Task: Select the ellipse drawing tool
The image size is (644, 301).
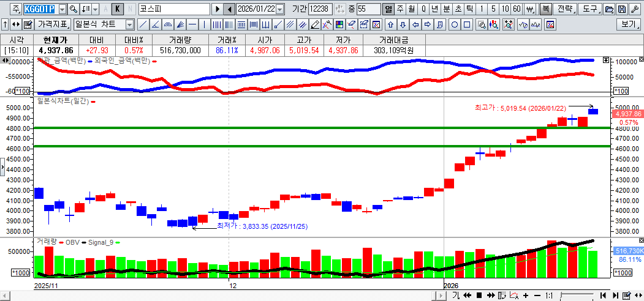Action: point(455,24)
